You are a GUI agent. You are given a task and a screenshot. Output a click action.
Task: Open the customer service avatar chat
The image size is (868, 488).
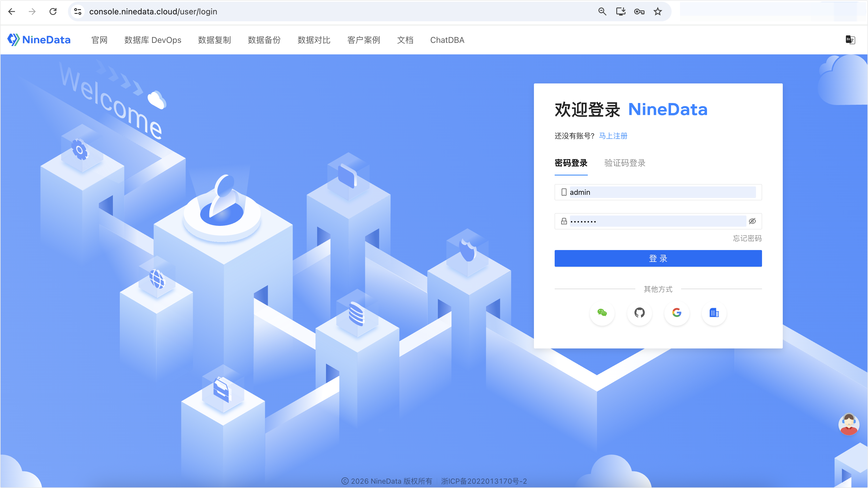tap(848, 424)
